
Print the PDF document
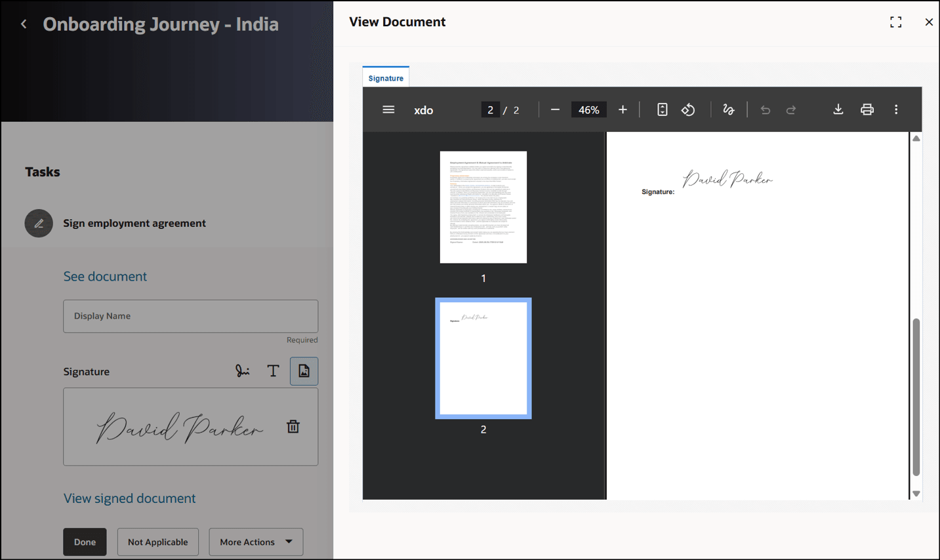[x=867, y=110]
